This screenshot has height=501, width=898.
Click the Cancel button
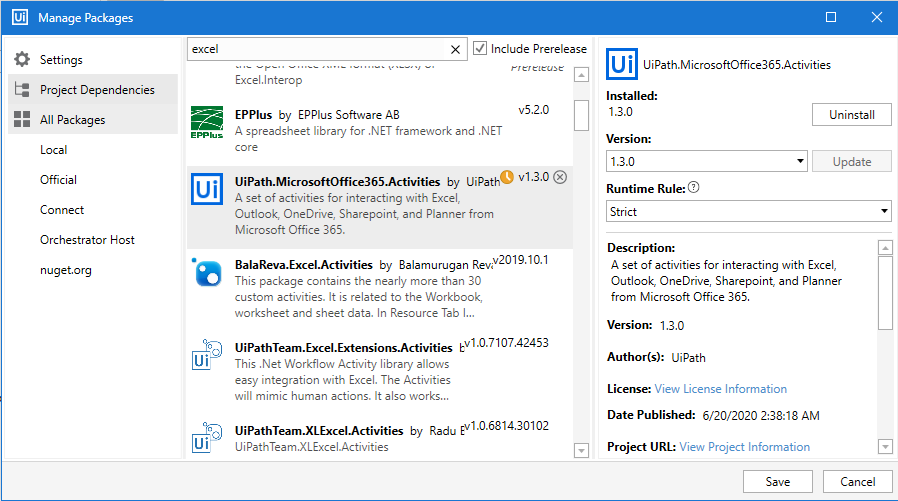click(857, 482)
